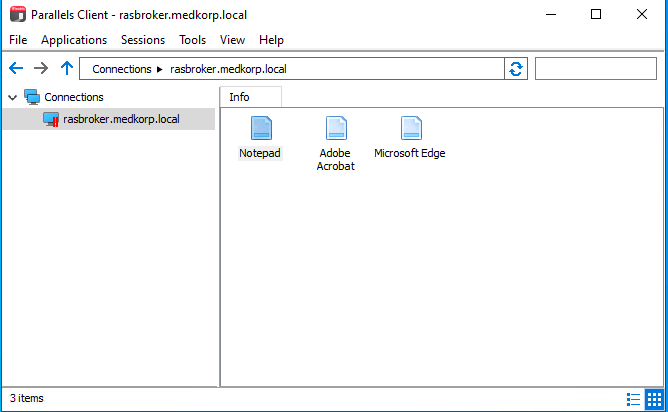Open the File menu

pos(18,40)
